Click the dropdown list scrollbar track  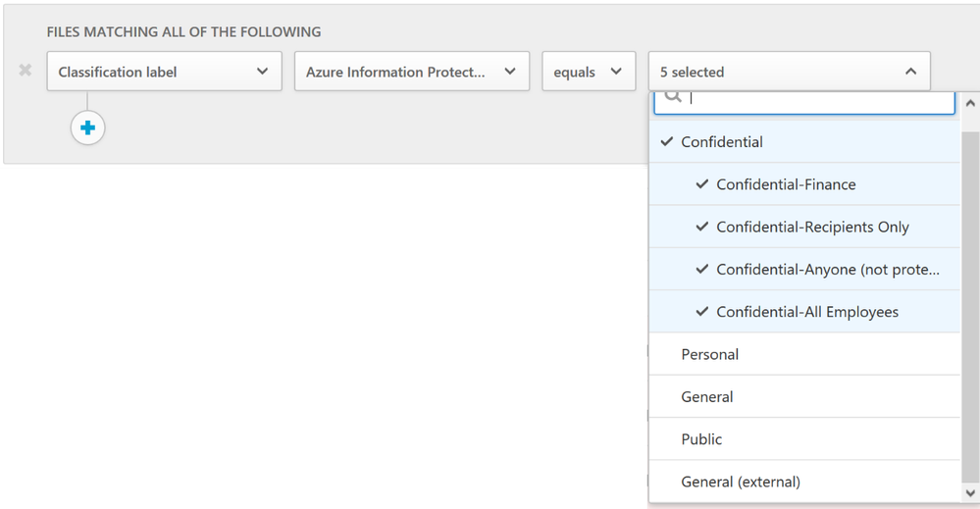point(970,300)
